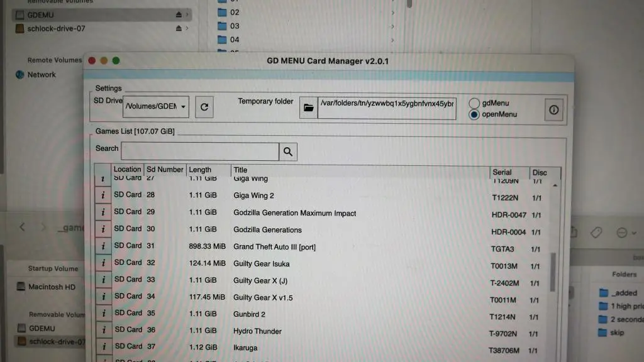Screen dimensions: 644x362
Task: Go back in lower Finder window
Action: 22,226
